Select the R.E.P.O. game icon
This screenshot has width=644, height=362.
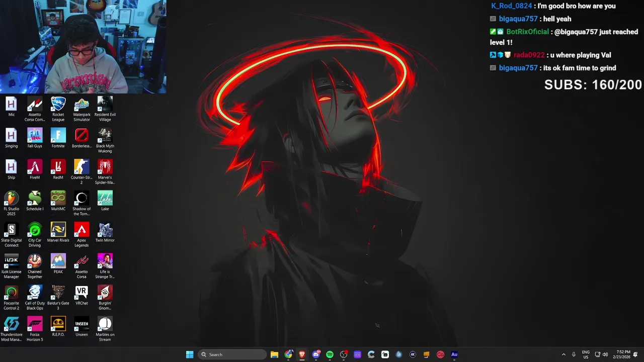[58, 327]
